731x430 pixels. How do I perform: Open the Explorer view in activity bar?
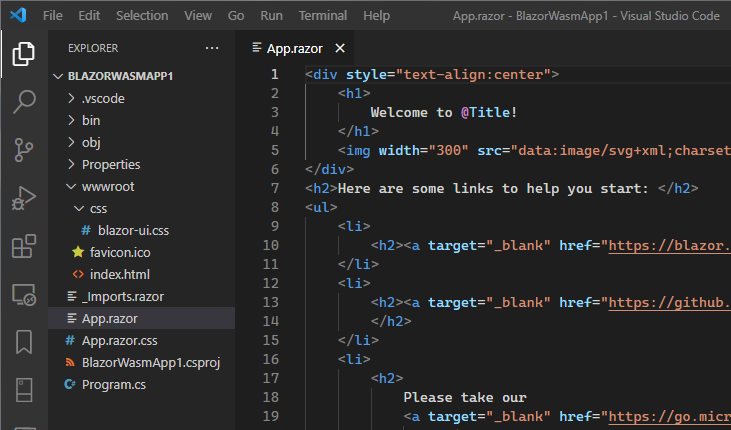[23, 54]
